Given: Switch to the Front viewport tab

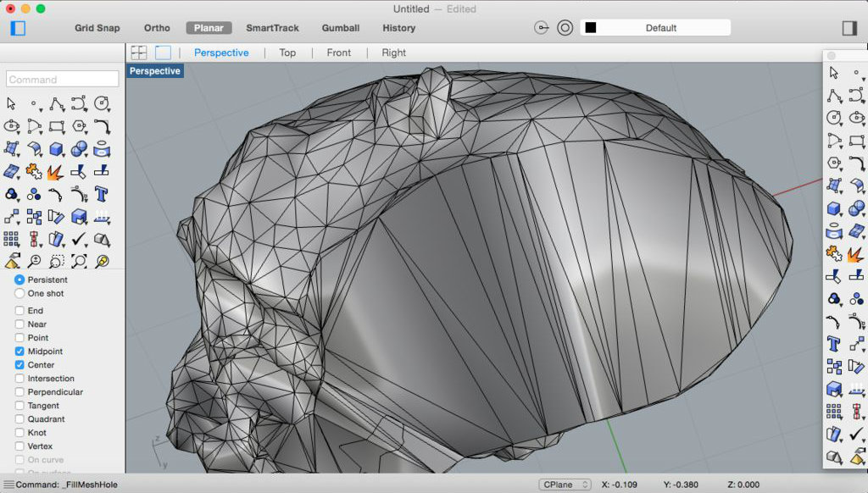Looking at the screenshot, I should (338, 53).
